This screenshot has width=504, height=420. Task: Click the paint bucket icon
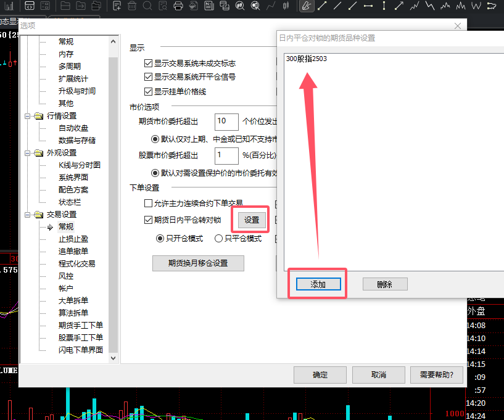194,6
